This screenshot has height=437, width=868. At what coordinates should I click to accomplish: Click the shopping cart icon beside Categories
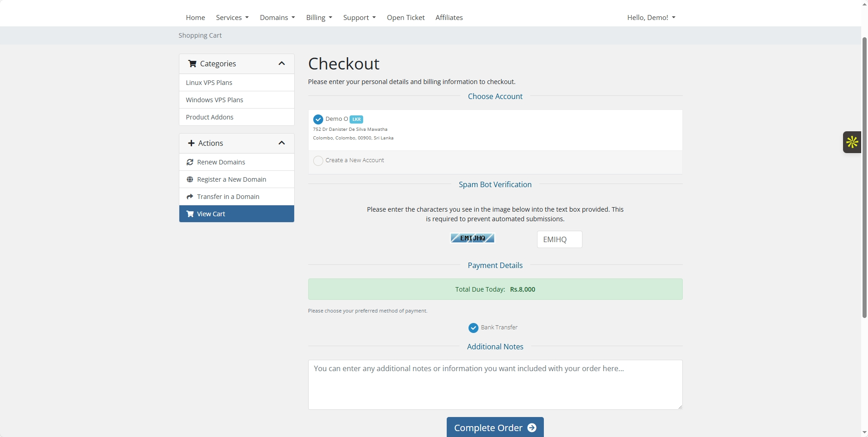192,64
